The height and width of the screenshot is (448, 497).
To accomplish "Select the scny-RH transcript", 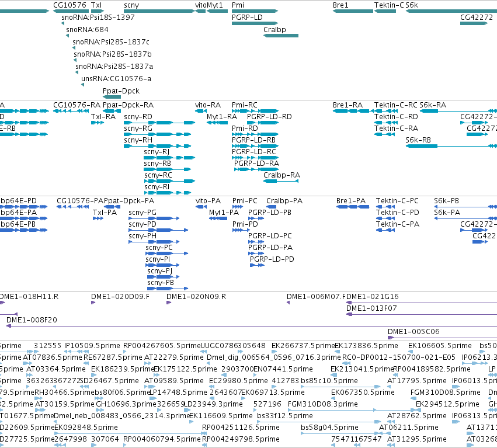I will [158, 146].
